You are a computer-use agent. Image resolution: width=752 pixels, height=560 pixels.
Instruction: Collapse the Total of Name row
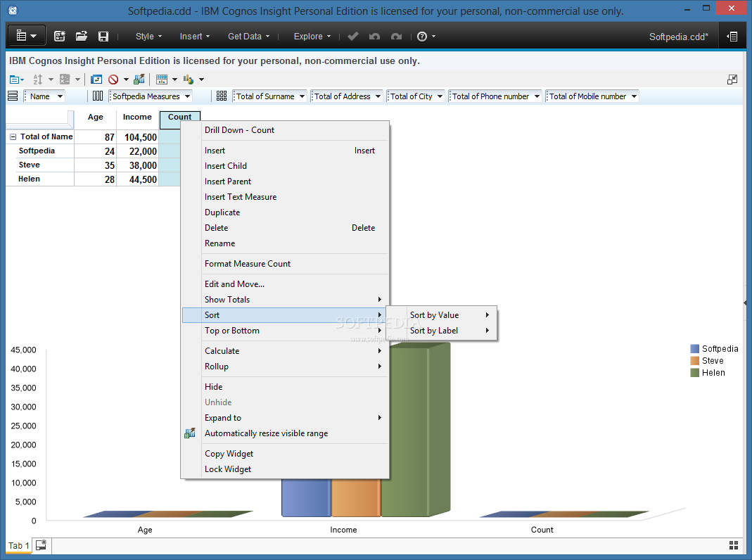(13, 137)
